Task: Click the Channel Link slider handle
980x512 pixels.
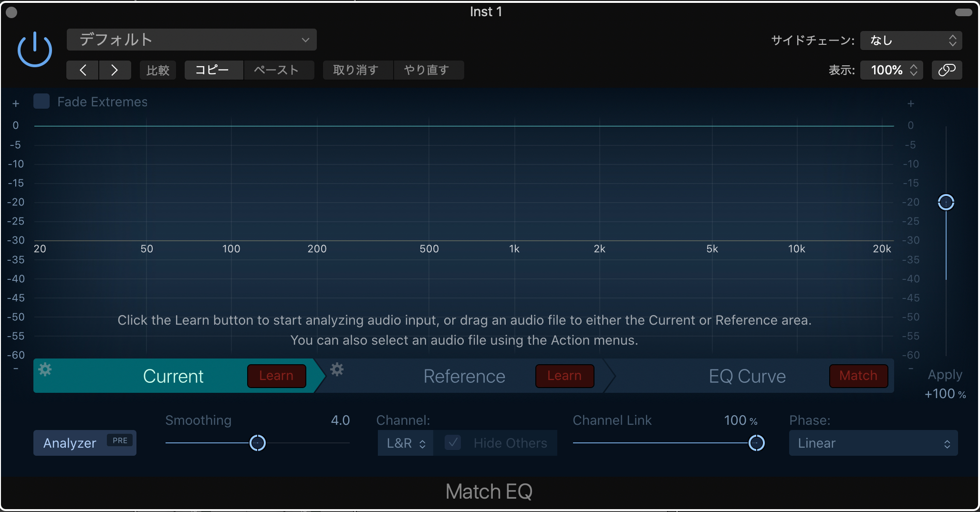Action: [x=756, y=443]
